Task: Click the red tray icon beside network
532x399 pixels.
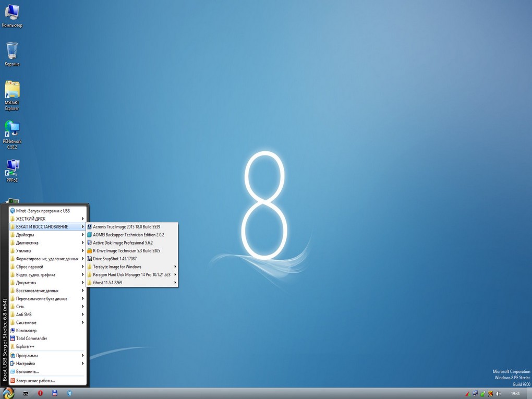Action: coord(467,394)
